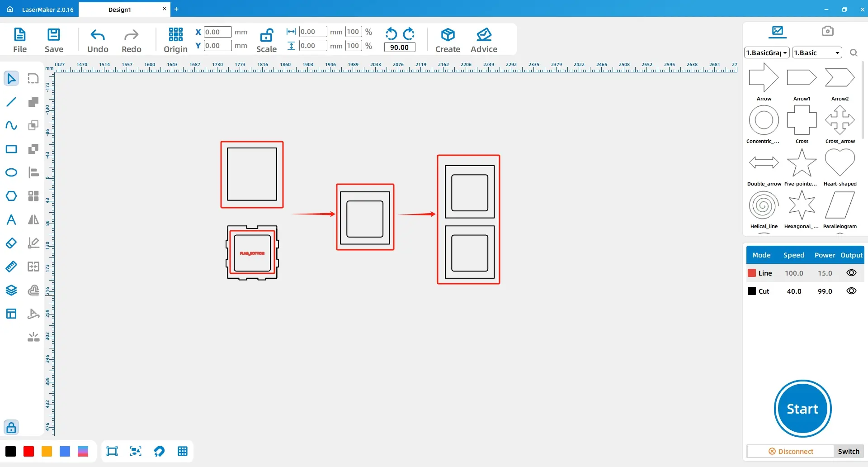
Task: Redo the last undone action
Action: point(132,40)
